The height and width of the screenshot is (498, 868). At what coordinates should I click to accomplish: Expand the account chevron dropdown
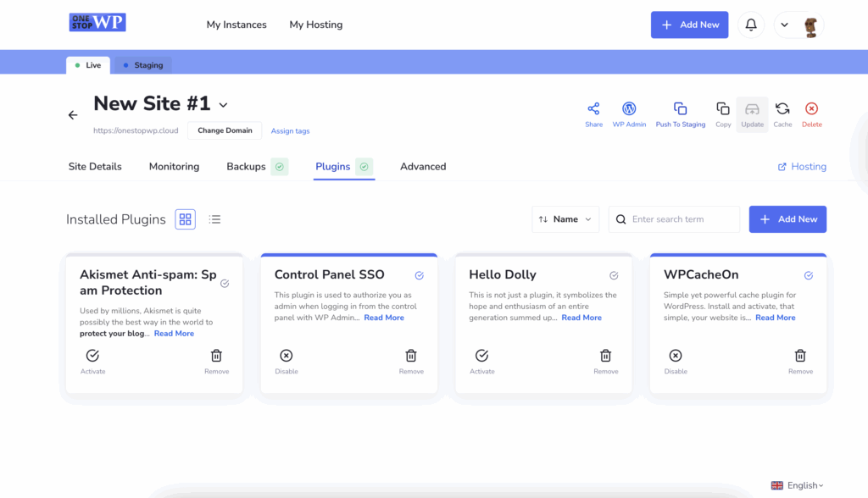tap(784, 25)
